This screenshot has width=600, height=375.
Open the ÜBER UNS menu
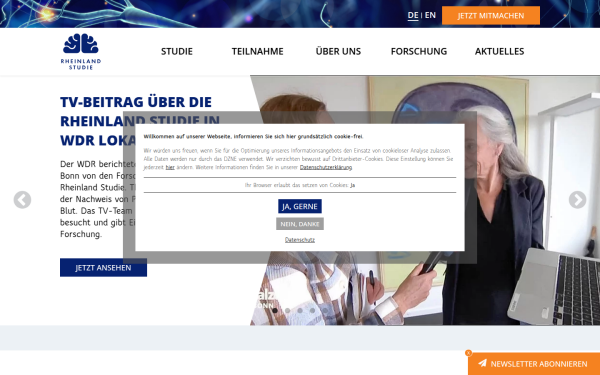(338, 51)
